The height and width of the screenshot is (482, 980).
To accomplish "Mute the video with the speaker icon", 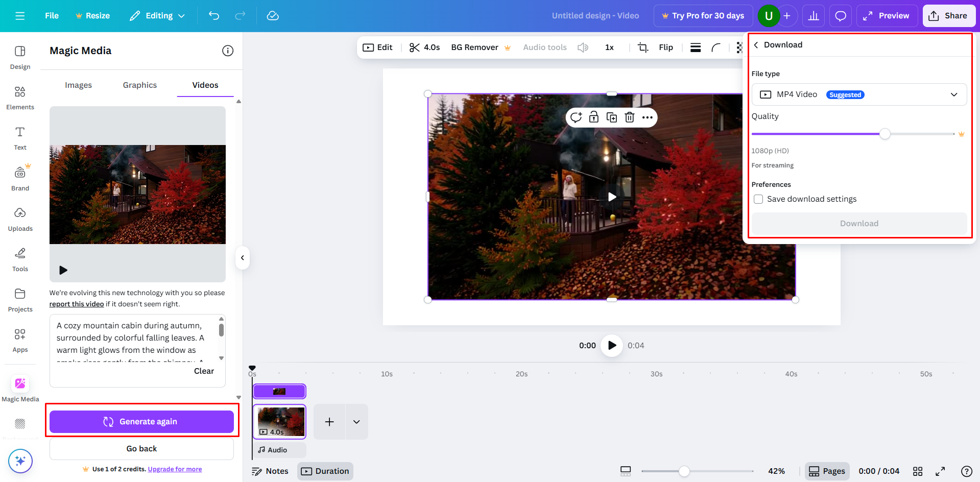I will pos(583,47).
